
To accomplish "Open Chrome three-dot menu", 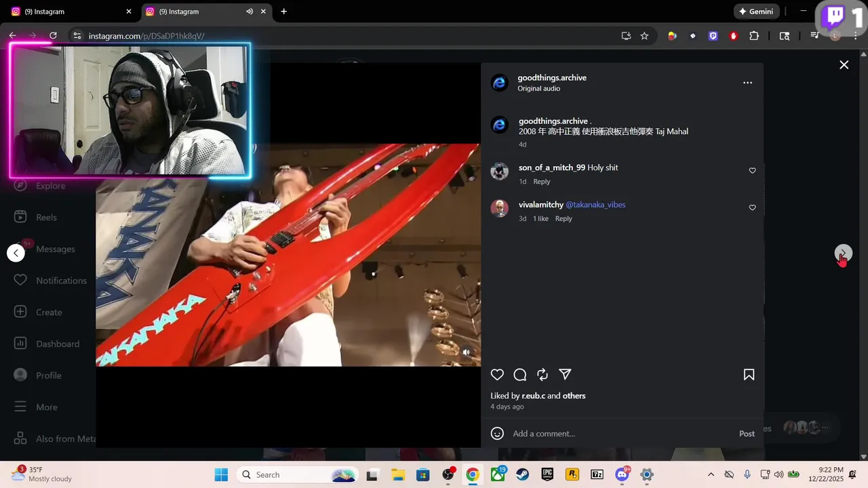I will point(855,36).
